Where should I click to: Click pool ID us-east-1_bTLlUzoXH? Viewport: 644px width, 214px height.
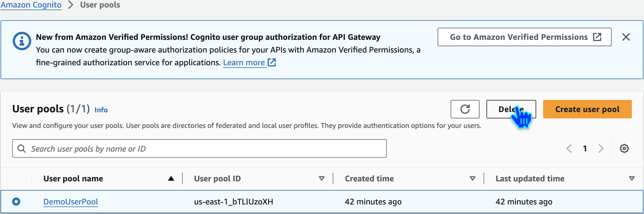(x=234, y=202)
